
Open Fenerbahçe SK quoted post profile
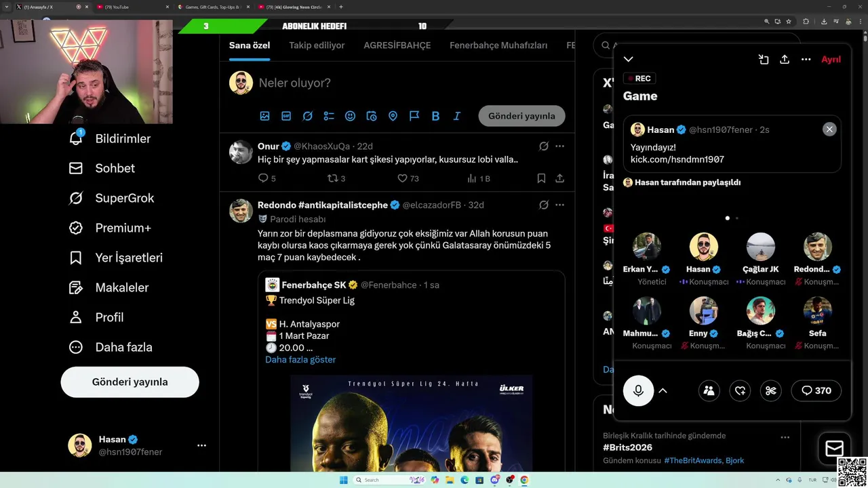(x=314, y=285)
